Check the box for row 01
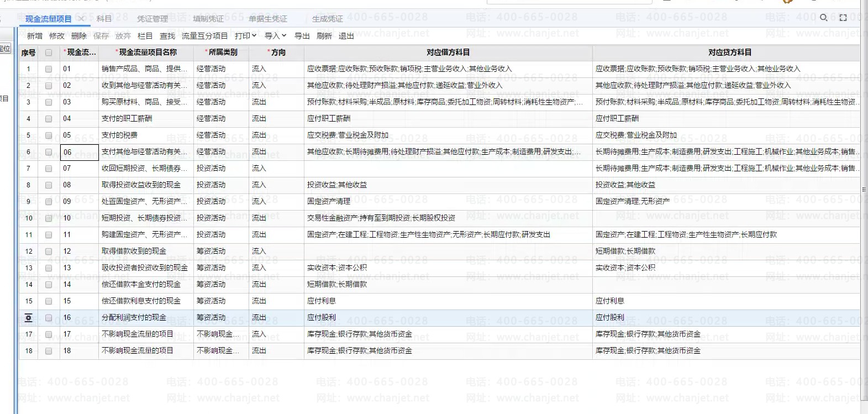The image size is (868, 414). tap(49, 69)
